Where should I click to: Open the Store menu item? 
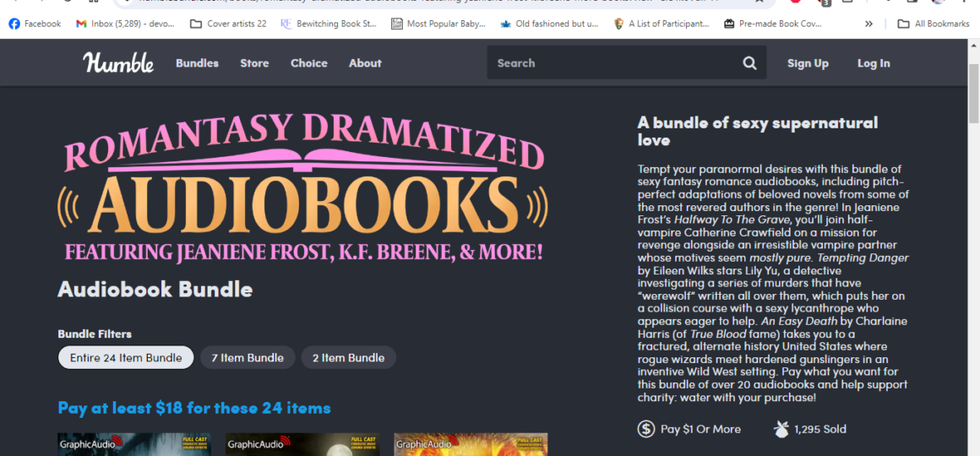point(254,63)
